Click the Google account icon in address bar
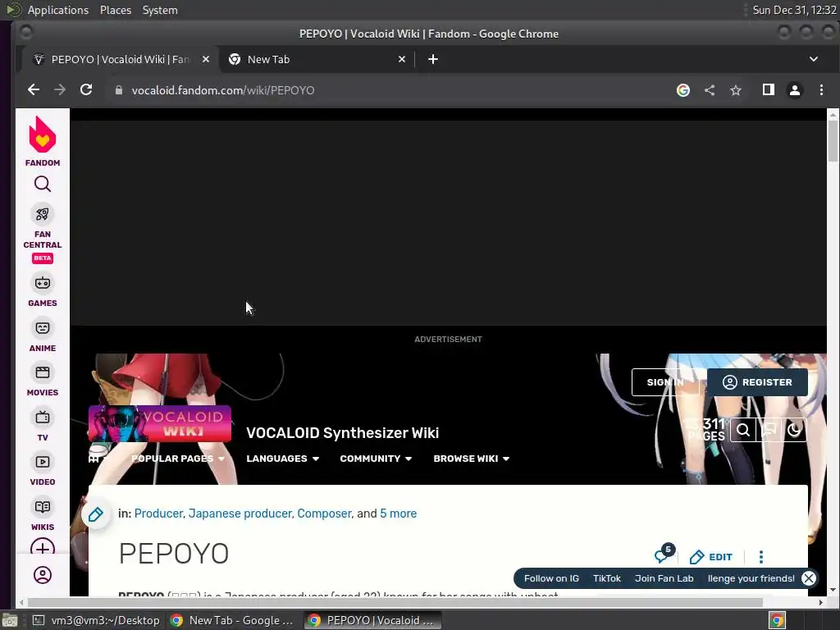840x630 pixels. point(683,90)
